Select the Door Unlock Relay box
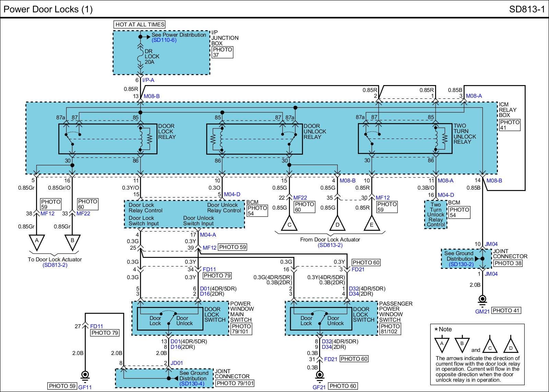 pos(254,139)
